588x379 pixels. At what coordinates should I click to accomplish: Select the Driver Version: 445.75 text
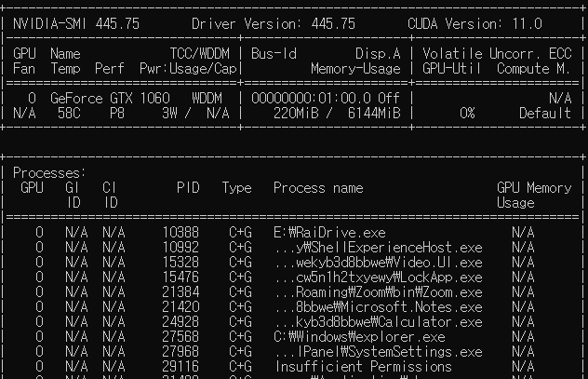(274, 24)
